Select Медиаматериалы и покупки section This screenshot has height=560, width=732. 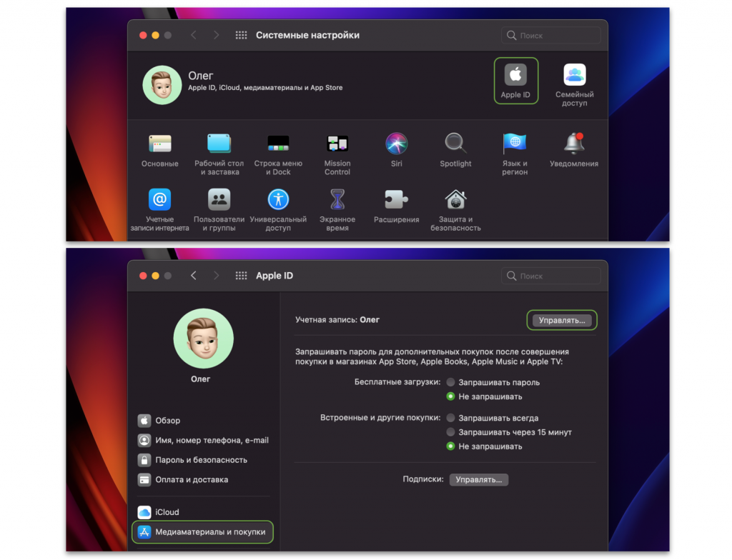[203, 532]
